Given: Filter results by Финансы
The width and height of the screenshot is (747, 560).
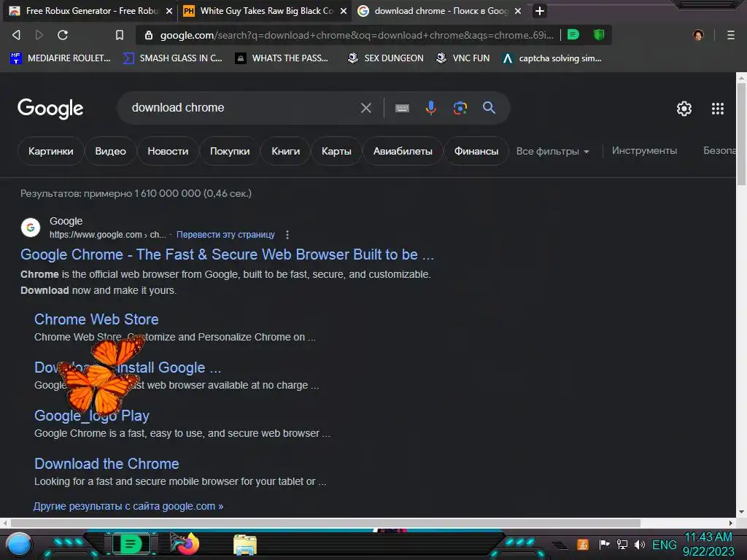Looking at the screenshot, I should pyautogui.click(x=476, y=151).
